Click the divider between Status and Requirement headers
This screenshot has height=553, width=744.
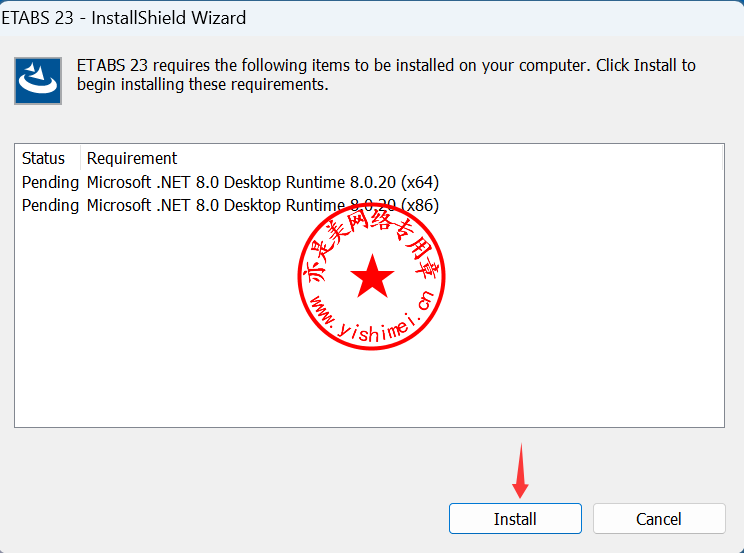(80, 158)
